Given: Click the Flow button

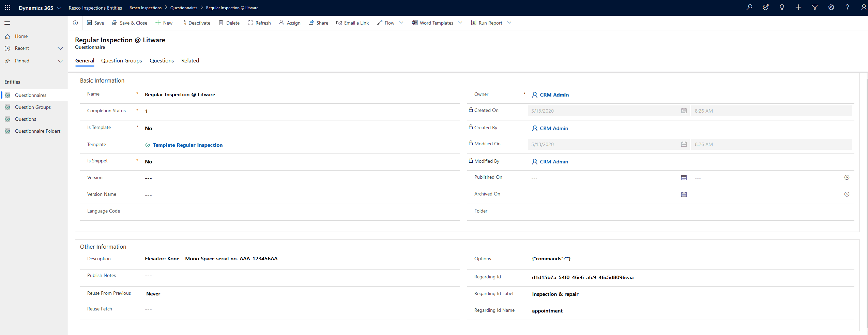Looking at the screenshot, I should tap(385, 23).
